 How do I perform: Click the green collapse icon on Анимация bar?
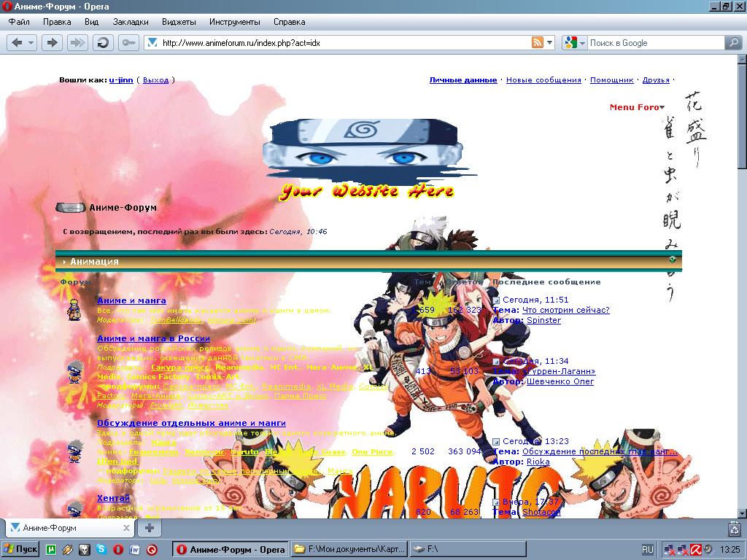tap(672, 260)
